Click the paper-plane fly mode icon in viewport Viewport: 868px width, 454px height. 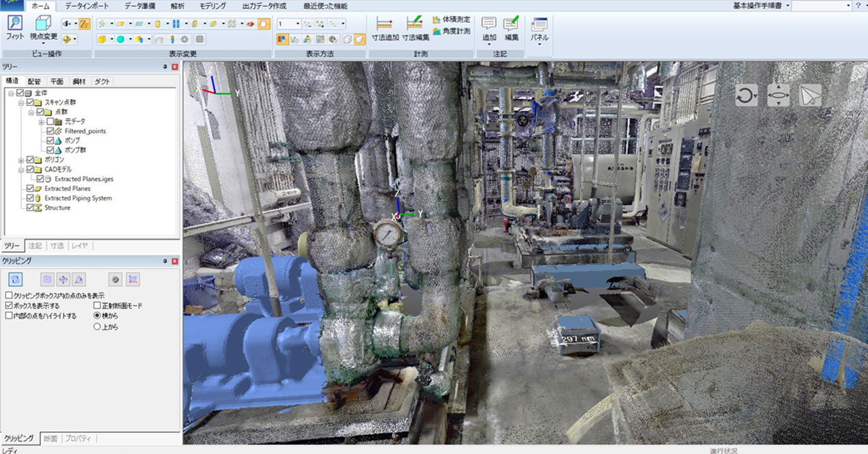click(x=810, y=96)
